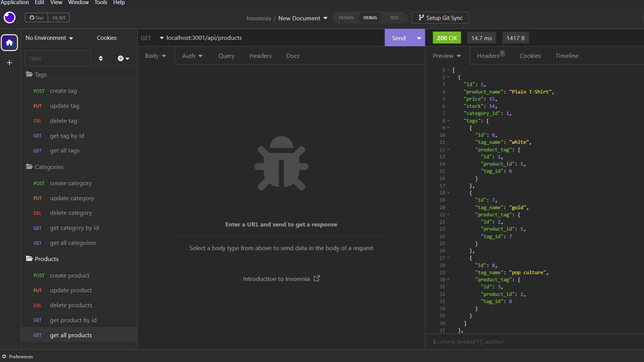This screenshot has width=644, height=362.
Task: Open the No Environment dropdown
Action: click(x=49, y=38)
